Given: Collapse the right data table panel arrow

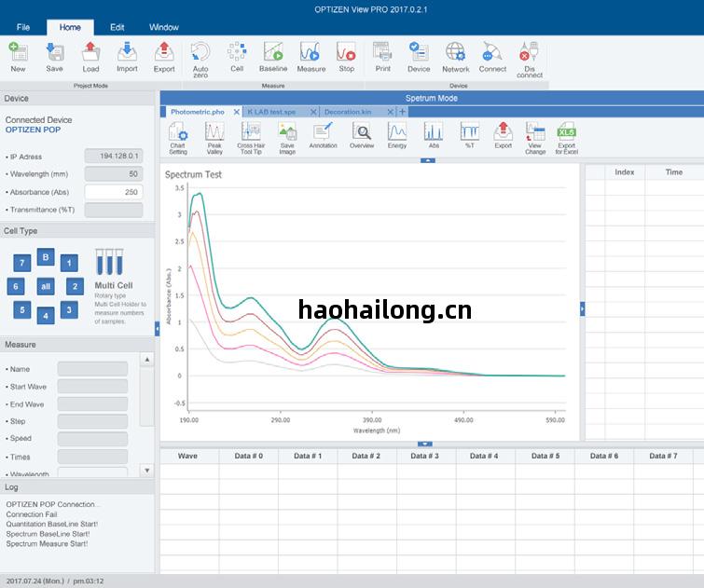Looking at the screenshot, I should pos(583,308).
